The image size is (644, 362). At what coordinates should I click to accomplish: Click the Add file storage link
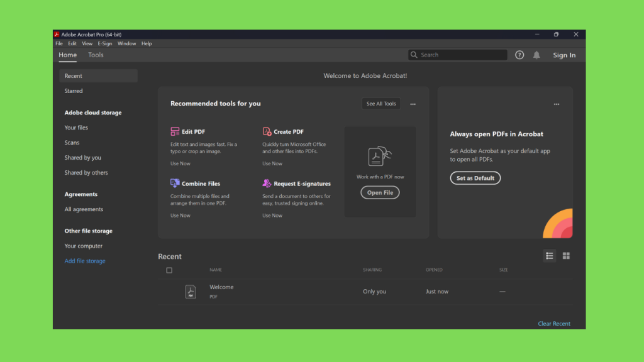tap(85, 261)
